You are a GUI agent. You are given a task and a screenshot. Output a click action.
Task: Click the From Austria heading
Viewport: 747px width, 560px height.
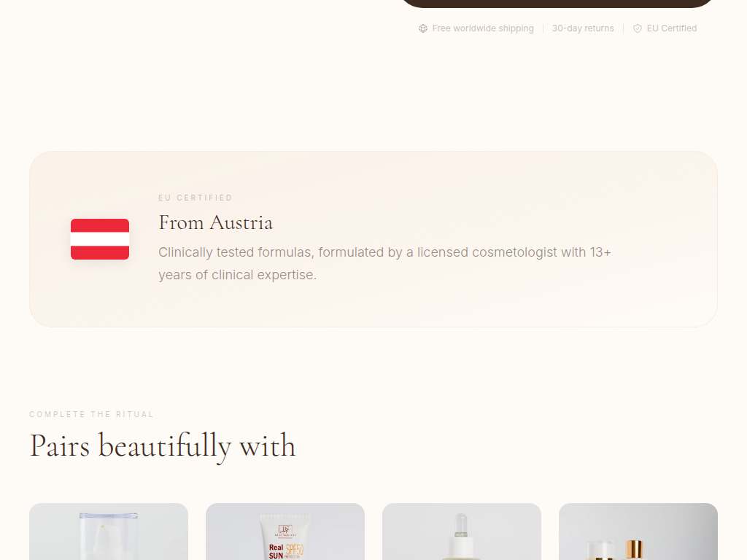215,223
